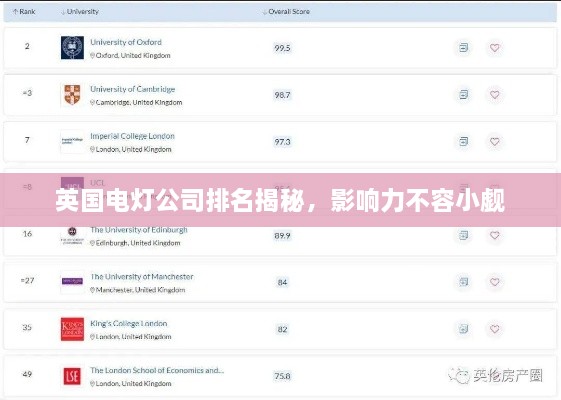Add University of Edinburgh to compare list
This screenshot has width=561, height=400.
(x=463, y=235)
